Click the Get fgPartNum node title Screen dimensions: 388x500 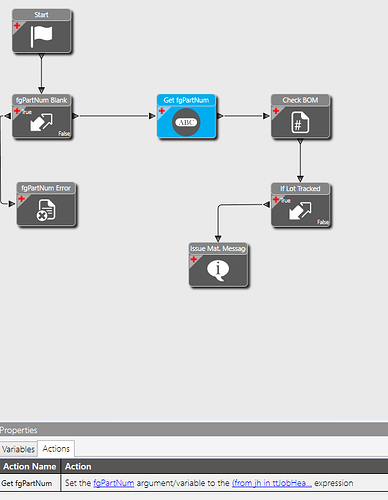tap(186, 100)
